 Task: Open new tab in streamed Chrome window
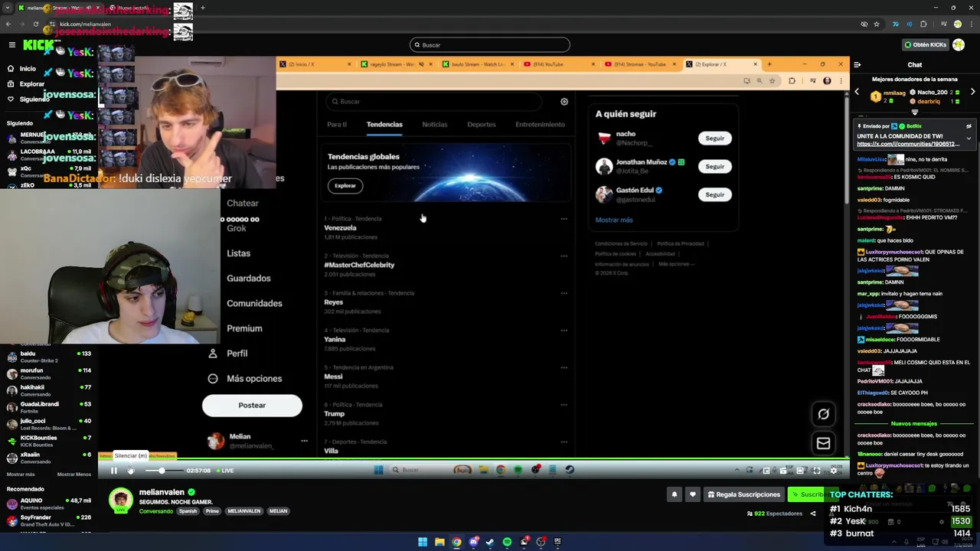tap(769, 64)
